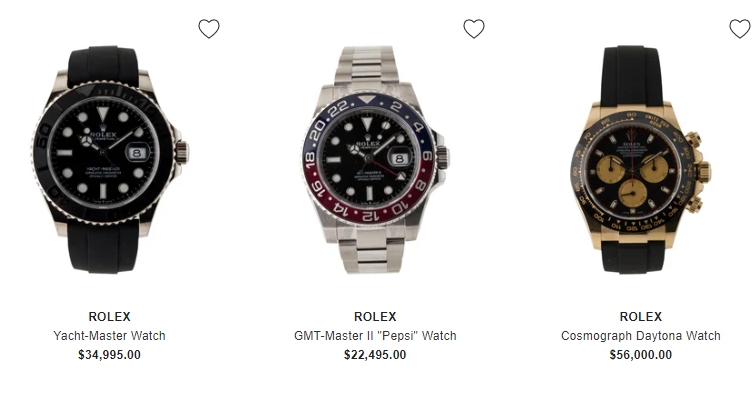
Task: Open the GMT-Master II Pepsi watch image
Action: click(x=376, y=160)
